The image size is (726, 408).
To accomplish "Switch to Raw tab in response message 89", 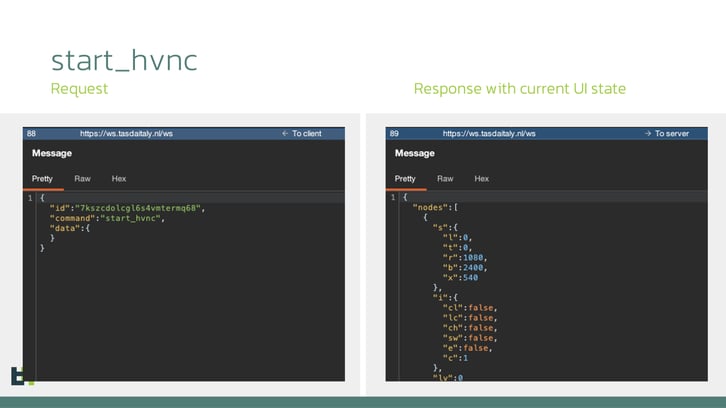I will [x=445, y=179].
